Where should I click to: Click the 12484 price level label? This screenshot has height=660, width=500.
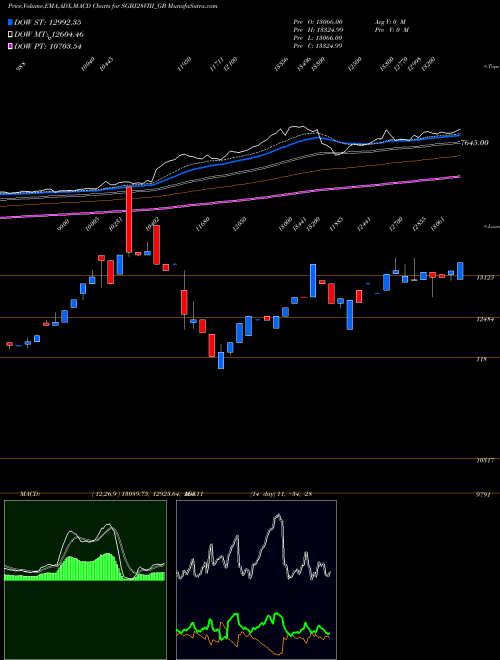tap(485, 319)
